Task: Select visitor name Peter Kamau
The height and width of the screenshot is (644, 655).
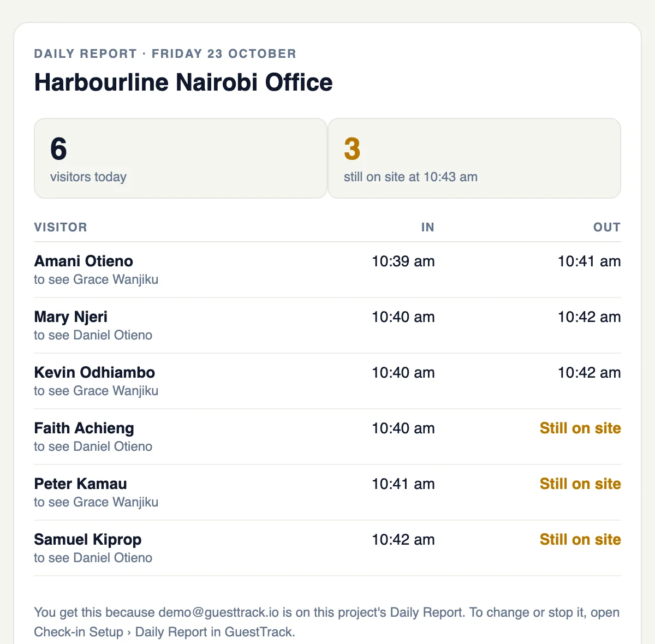Action: click(x=80, y=484)
